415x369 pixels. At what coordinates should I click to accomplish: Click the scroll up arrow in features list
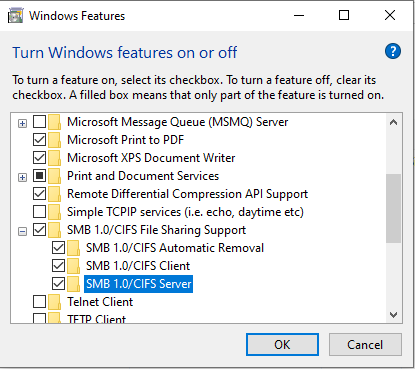click(x=393, y=122)
